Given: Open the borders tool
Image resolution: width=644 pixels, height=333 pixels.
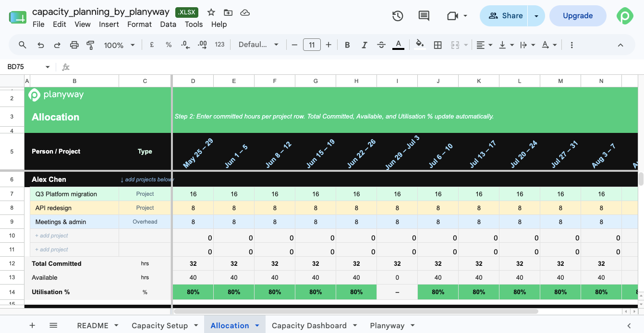Looking at the screenshot, I should (x=437, y=45).
